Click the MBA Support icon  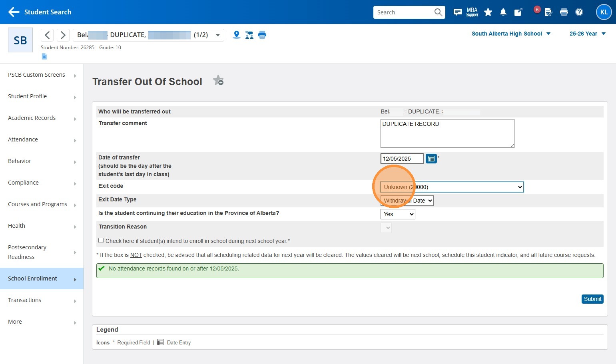[472, 12]
